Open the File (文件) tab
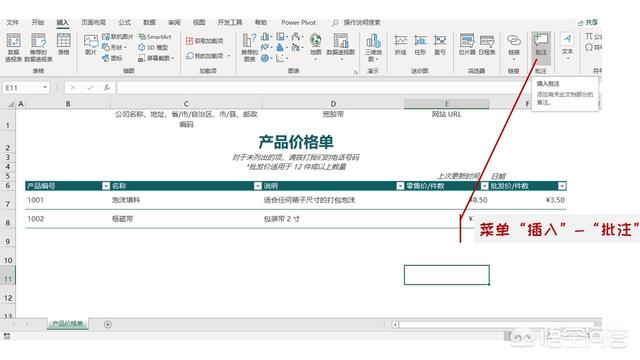This screenshot has width=640, height=360. pyautogui.click(x=13, y=22)
